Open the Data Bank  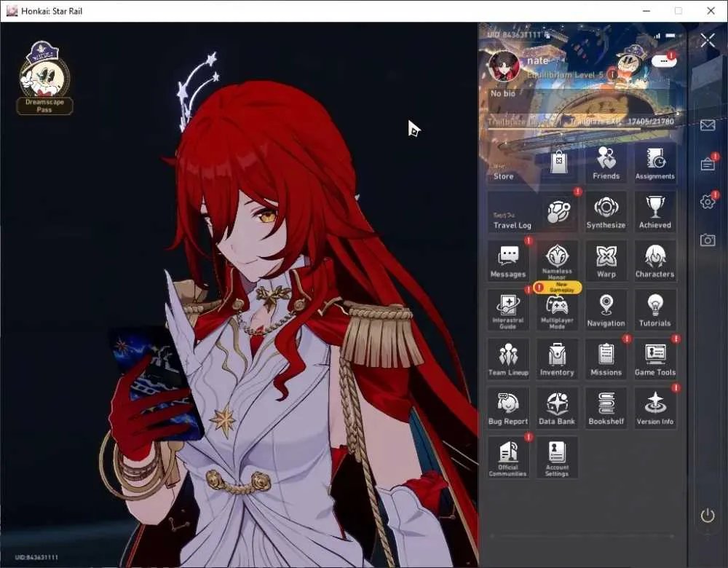pyautogui.click(x=557, y=409)
